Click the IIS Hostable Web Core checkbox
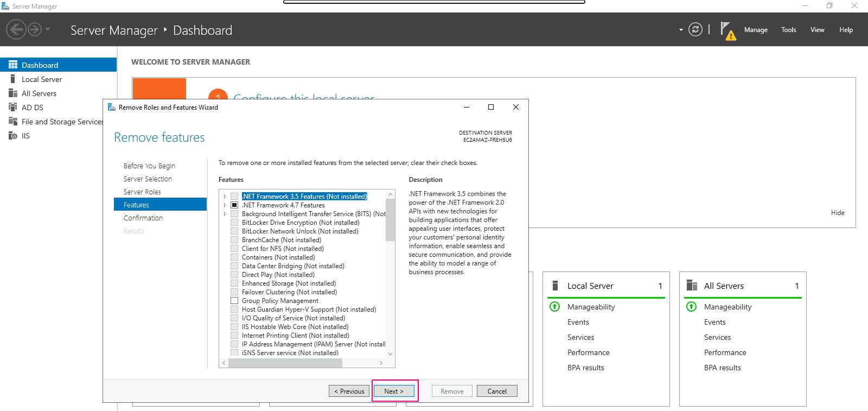The image size is (868, 411). click(x=234, y=327)
